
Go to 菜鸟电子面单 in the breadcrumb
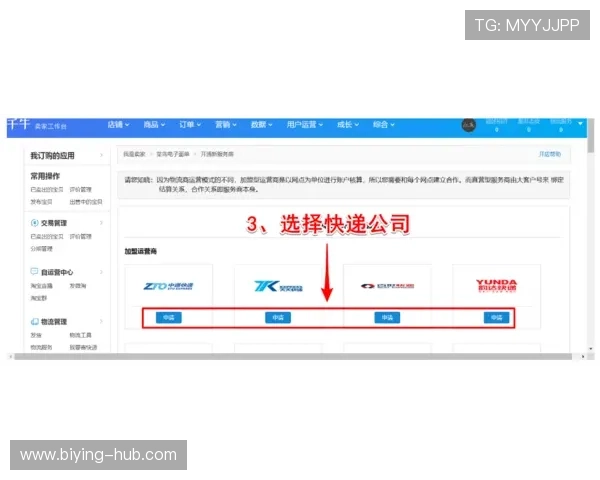click(x=173, y=154)
